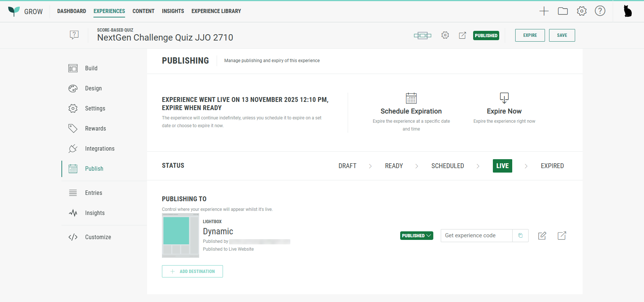Click the layout width icon in header
Image resolution: width=644 pixels, height=302 pixels.
422,36
